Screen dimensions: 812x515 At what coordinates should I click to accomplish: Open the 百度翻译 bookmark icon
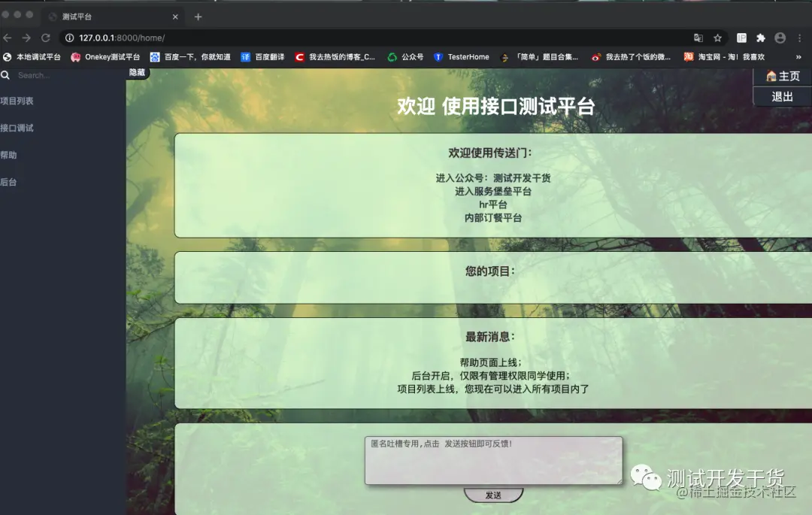tap(245, 56)
